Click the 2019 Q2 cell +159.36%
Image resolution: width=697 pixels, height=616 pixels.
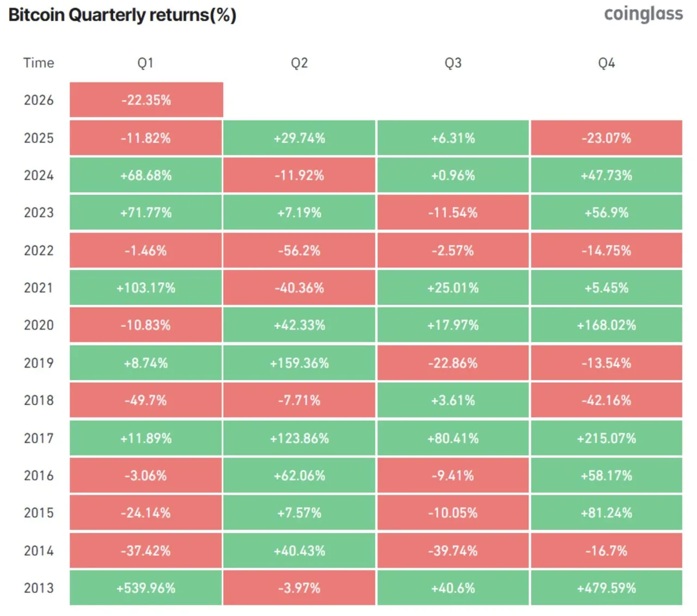pyautogui.click(x=299, y=363)
